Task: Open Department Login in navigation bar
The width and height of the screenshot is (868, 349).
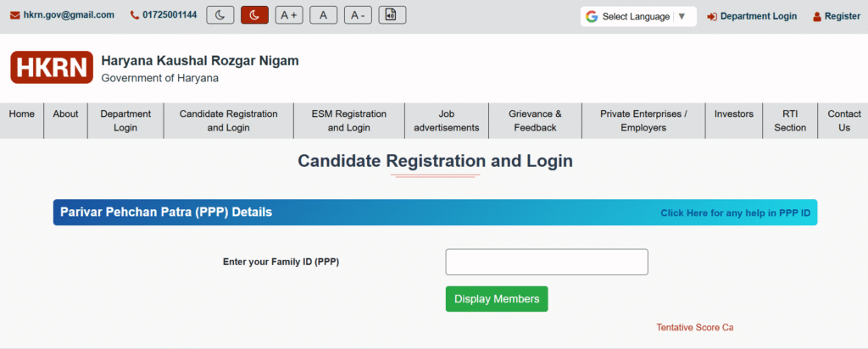Action: pyautogui.click(x=125, y=120)
